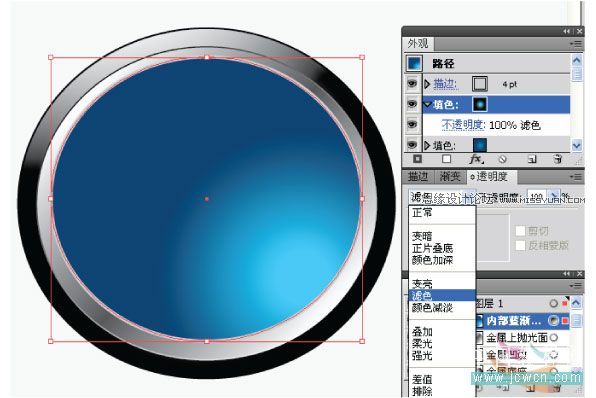This screenshot has width=596, height=398.
Task: Click the top-center anchor handle of the ellipse
Action: (x=207, y=57)
